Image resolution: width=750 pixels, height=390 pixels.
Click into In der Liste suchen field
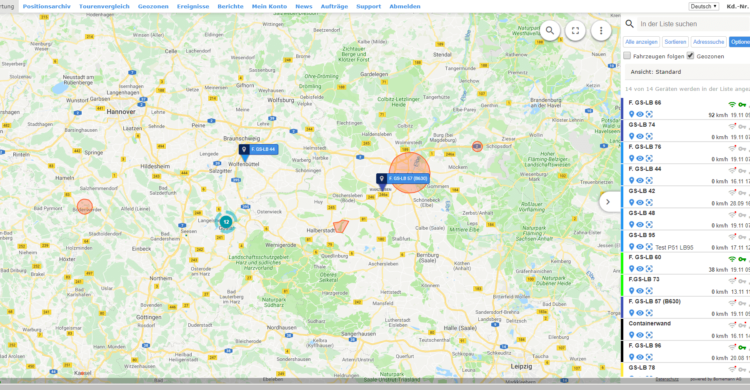(x=694, y=23)
